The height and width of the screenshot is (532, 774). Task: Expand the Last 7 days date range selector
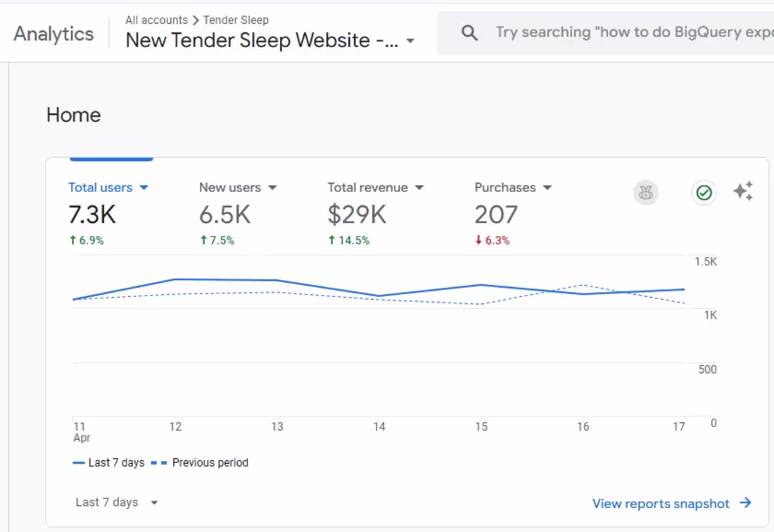point(117,502)
